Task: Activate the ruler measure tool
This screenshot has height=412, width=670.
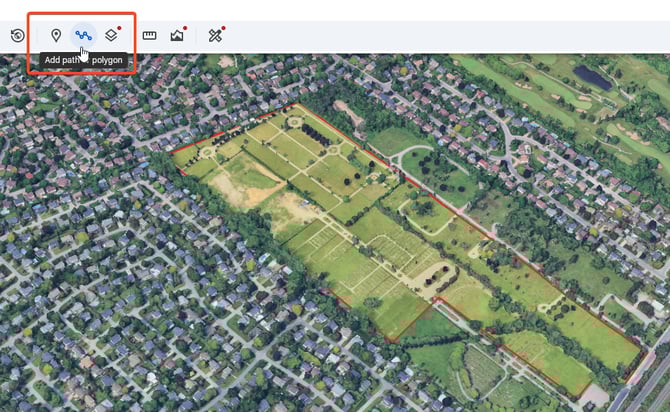Action: coord(149,36)
